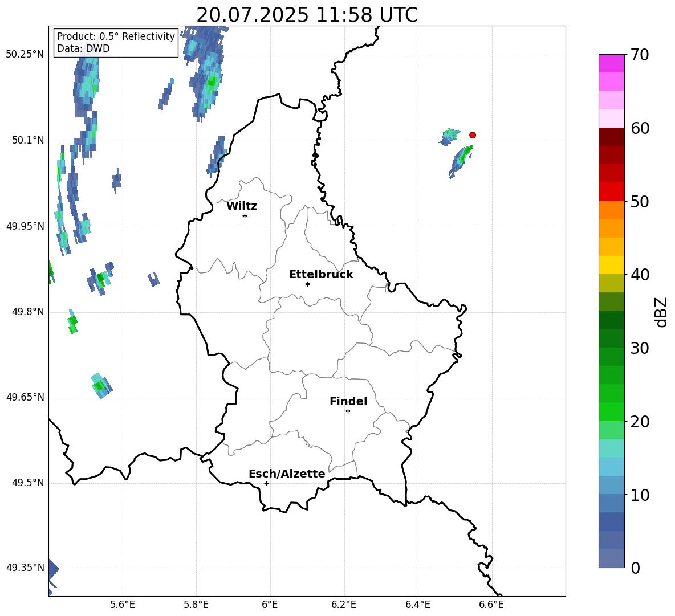Click the bright red 50 dBZ colorbar segment
Viewport: 675px width, 616px height.
pyautogui.click(x=611, y=192)
